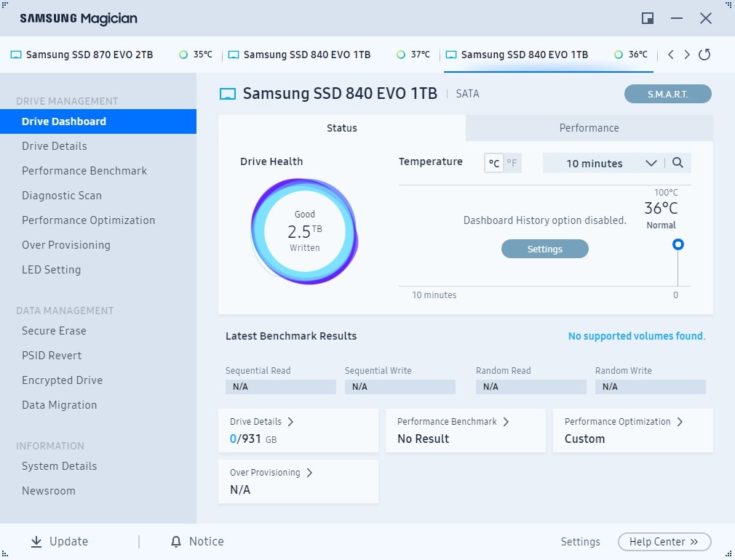The height and width of the screenshot is (560, 735).
Task: Open Encrypted Drive in sidebar
Action: click(x=98, y=380)
